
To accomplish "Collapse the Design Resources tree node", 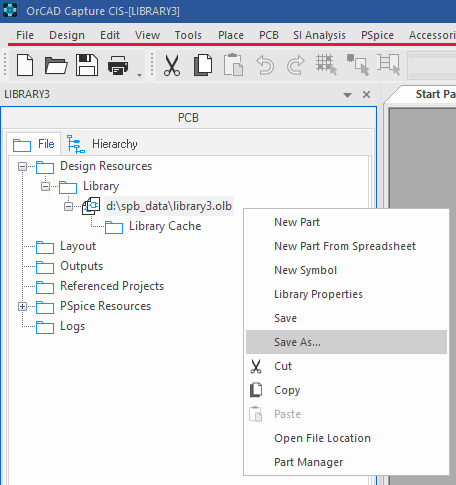I will point(22,166).
